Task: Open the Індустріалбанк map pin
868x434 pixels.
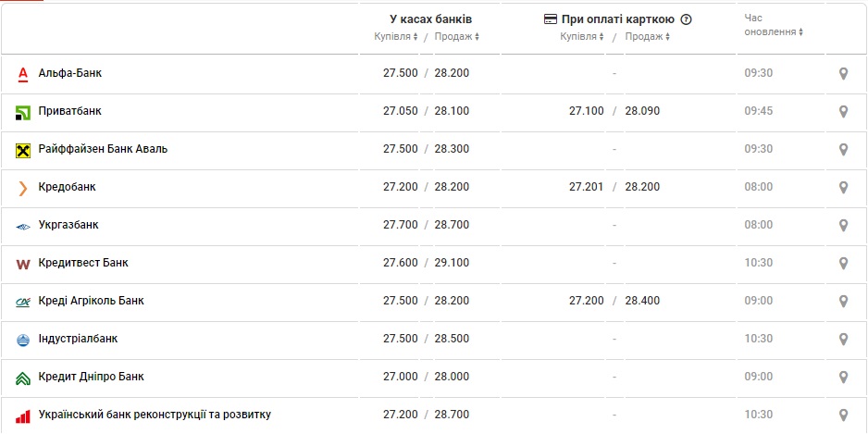Action: click(843, 339)
